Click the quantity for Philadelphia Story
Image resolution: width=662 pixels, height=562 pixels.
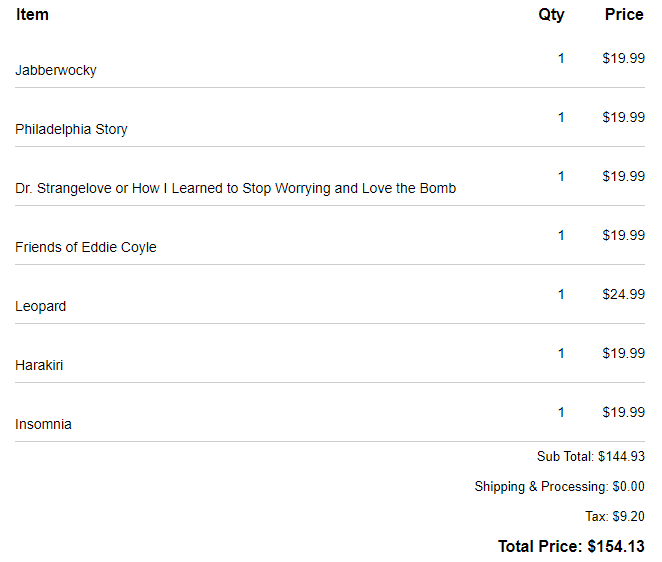[561, 117]
